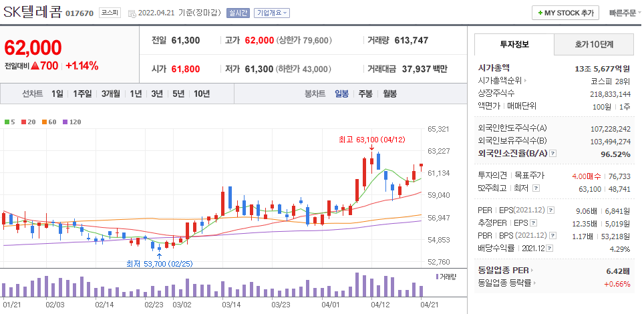Click the 코스피 market badge
The image size is (644, 314).
[x=110, y=13]
